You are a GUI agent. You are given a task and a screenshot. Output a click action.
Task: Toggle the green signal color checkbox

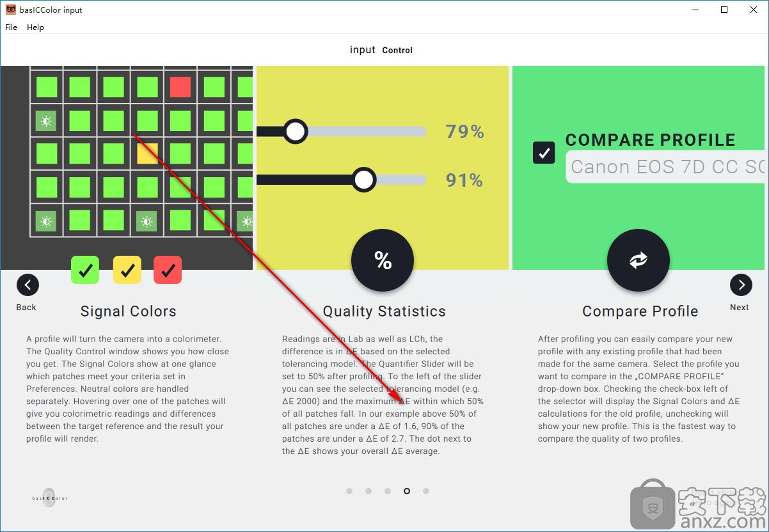point(85,270)
